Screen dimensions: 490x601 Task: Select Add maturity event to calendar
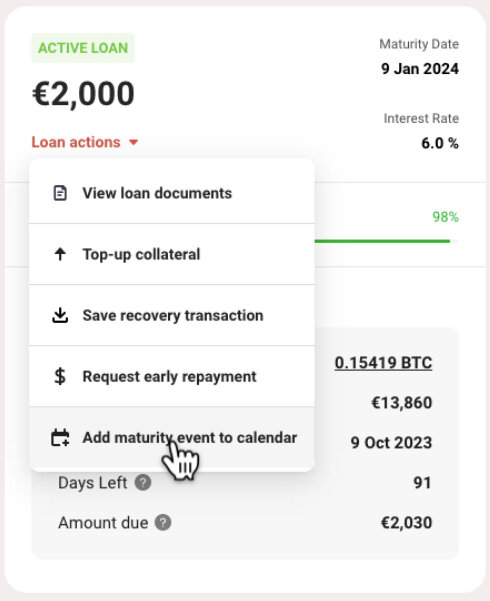tap(172, 438)
